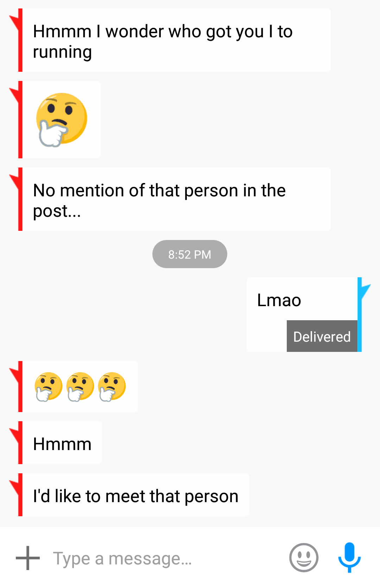Tap the first of three thinking emojis

(49, 386)
